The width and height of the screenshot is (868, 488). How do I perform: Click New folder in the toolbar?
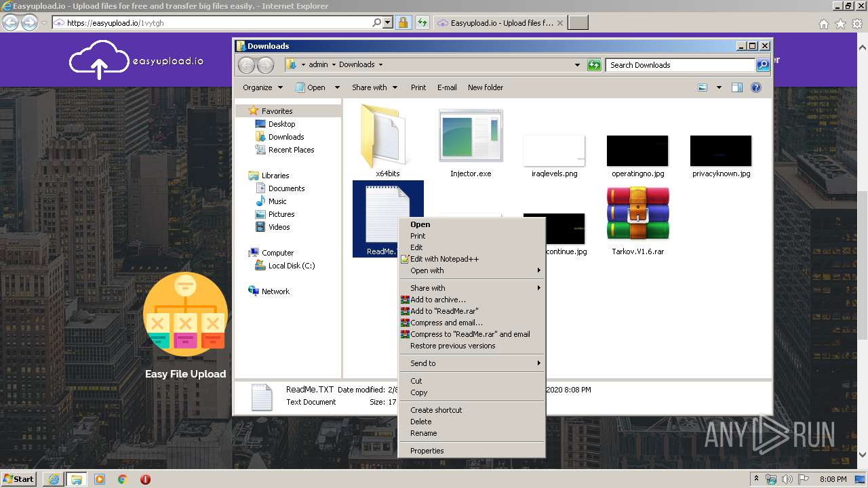(486, 87)
